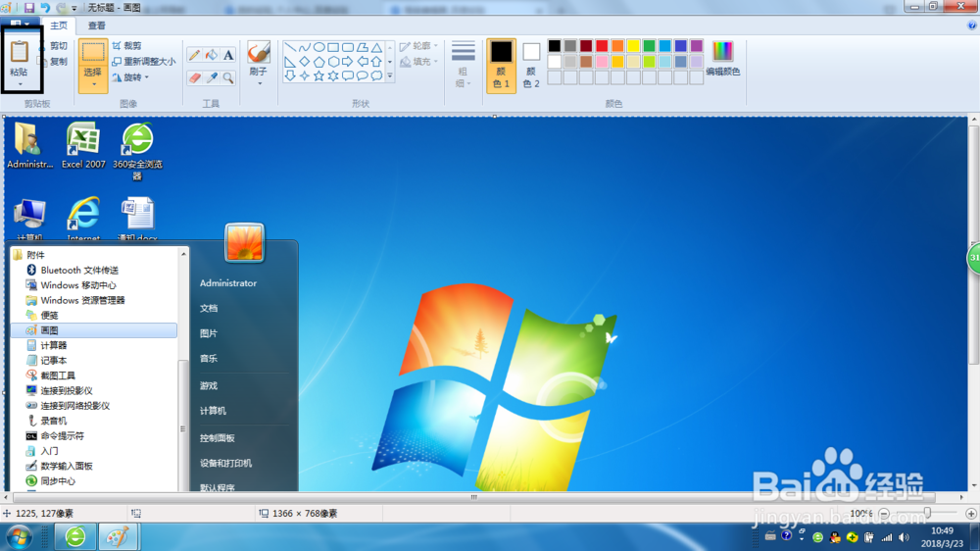Pick the yellow color swatch
This screenshot has width=980, height=551.
(x=633, y=46)
